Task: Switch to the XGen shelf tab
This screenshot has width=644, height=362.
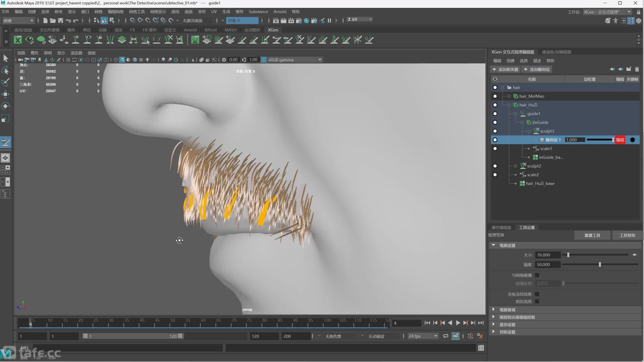Action: [273, 30]
